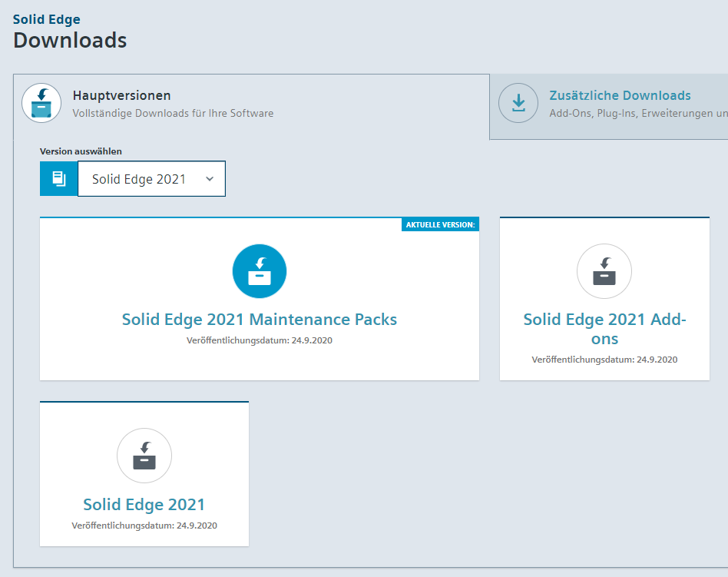This screenshot has width=728, height=577.
Task: Click the blue Maintenance Packs download icon
Action: point(260,271)
